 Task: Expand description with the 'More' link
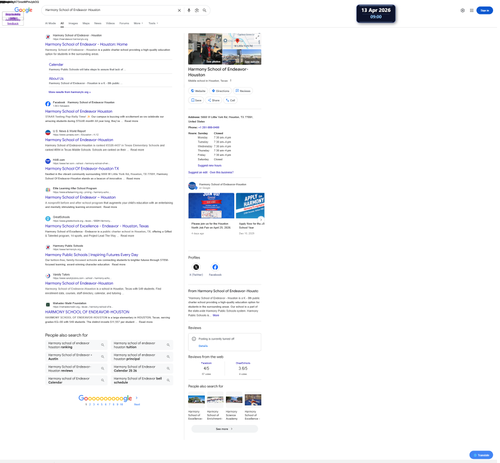point(216,315)
